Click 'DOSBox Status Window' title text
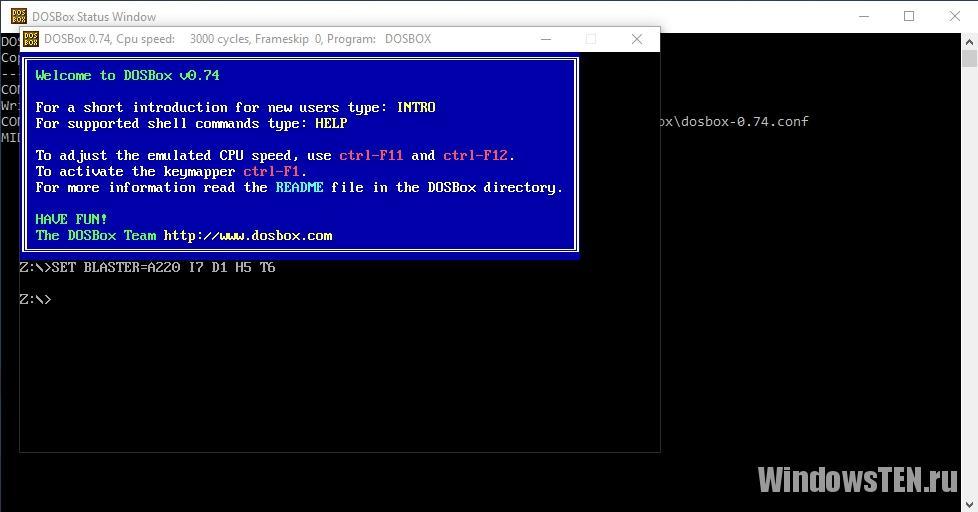The height and width of the screenshot is (512, 978). (94, 17)
